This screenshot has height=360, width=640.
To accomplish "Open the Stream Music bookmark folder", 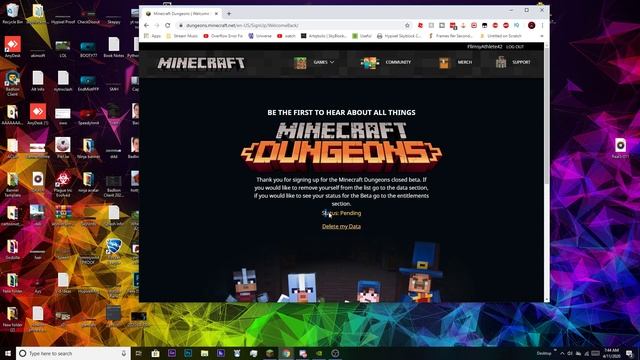I will 182,36.
